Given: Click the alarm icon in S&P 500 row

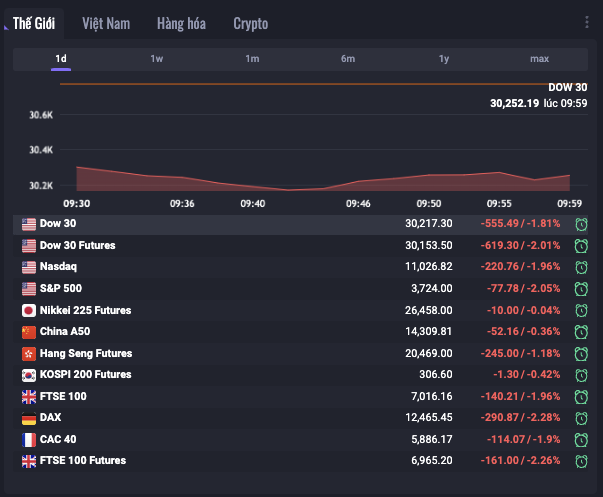Looking at the screenshot, I should (581, 288).
